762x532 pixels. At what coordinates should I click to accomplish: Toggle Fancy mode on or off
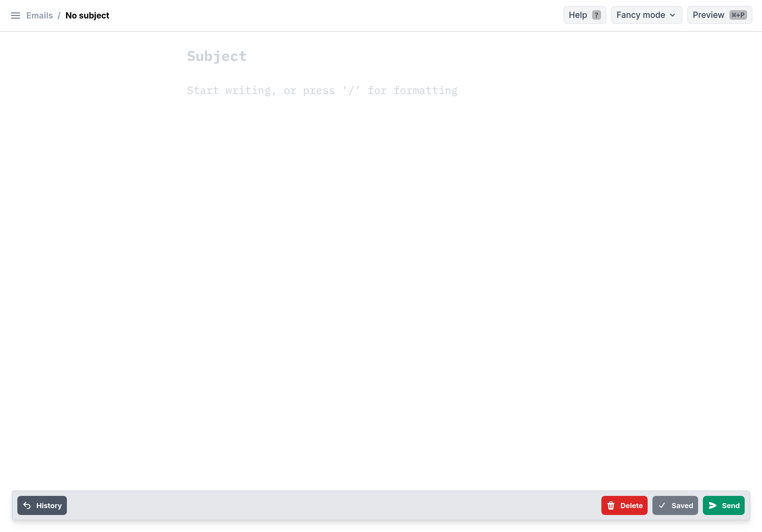[x=645, y=15]
